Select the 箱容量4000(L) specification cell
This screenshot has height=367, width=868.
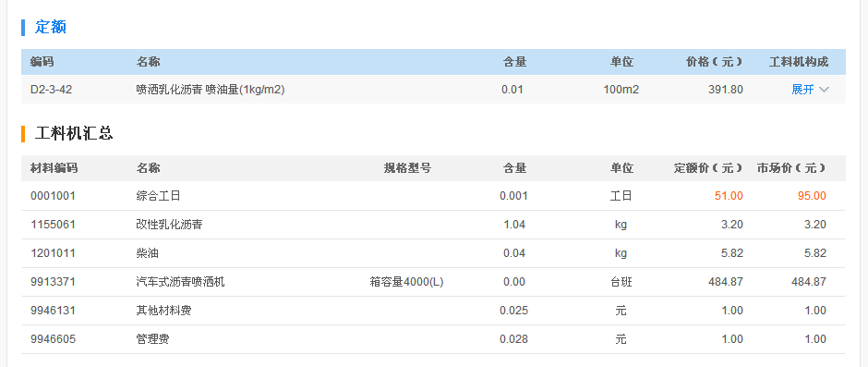click(x=407, y=282)
